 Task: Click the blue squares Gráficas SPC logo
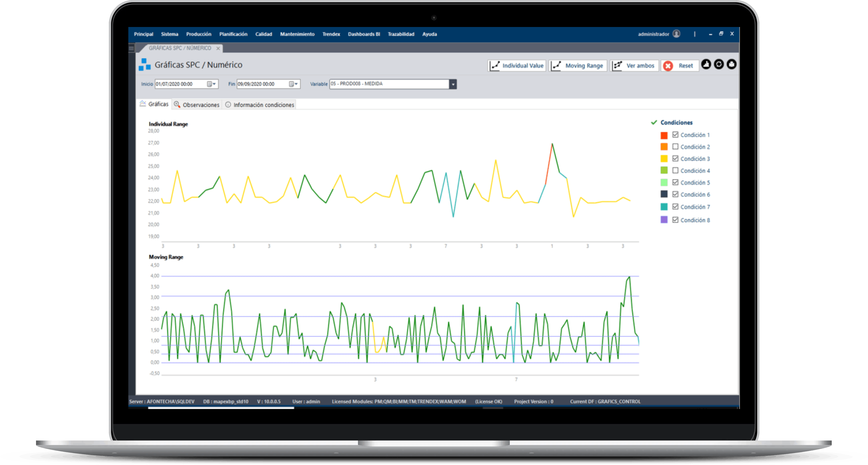(x=145, y=65)
